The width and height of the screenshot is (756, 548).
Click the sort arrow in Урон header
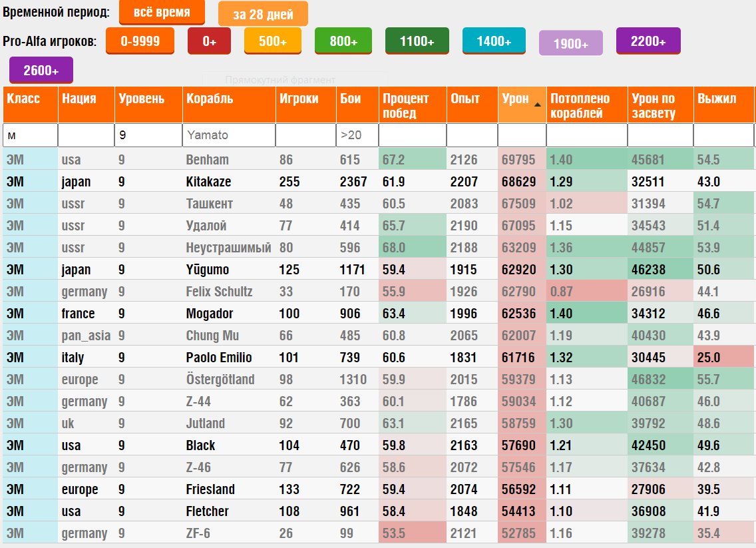click(538, 104)
